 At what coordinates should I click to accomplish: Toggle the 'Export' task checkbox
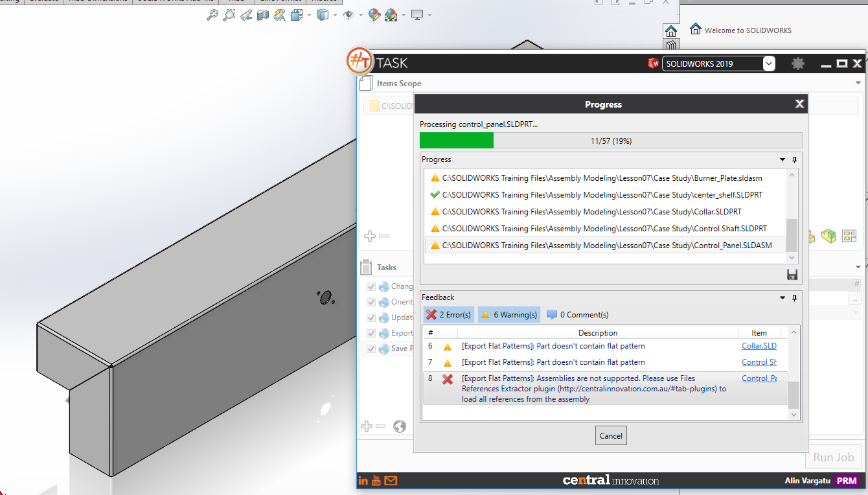(371, 333)
